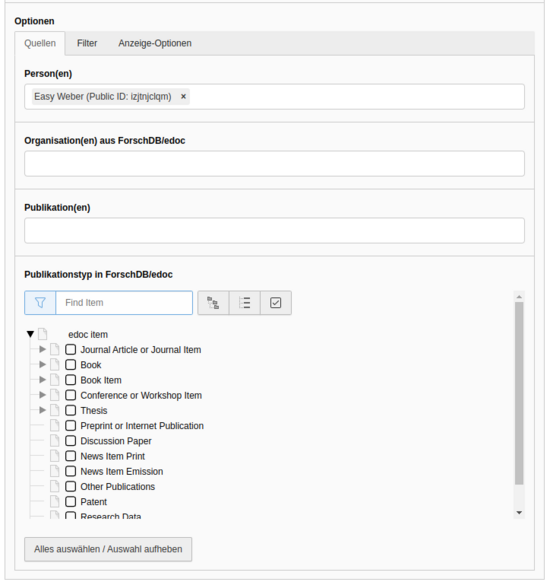Expand the Conference or Workshop Item node
The image size is (550, 582).
click(x=42, y=395)
